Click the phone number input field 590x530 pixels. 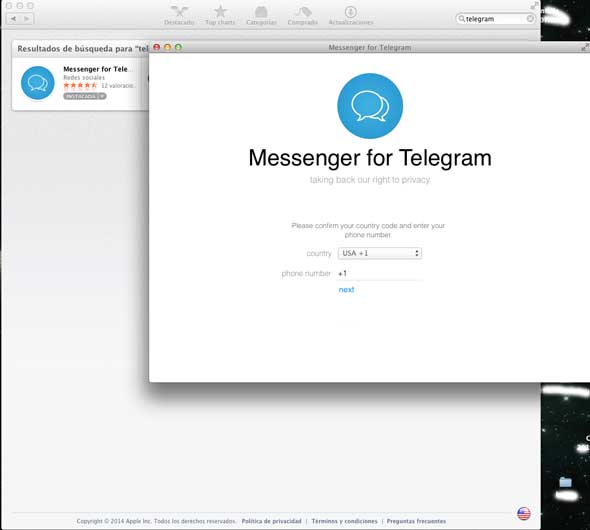[x=380, y=273]
